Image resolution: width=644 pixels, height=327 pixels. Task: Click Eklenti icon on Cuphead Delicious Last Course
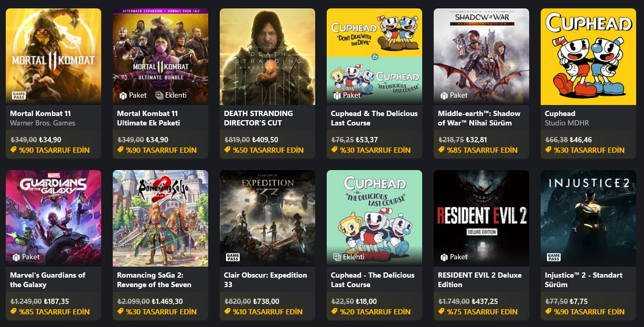point(337,257)
